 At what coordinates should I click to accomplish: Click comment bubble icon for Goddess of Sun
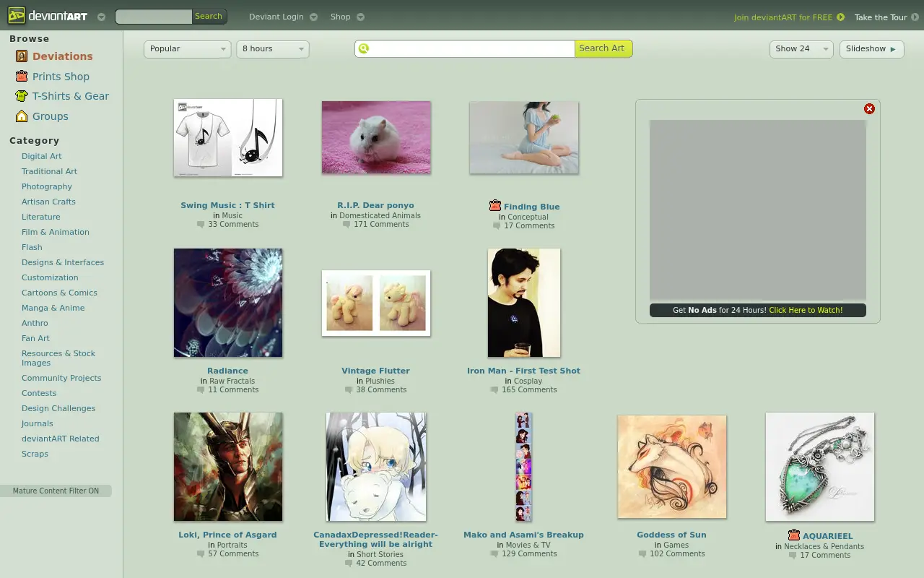[x=642, y=554]
